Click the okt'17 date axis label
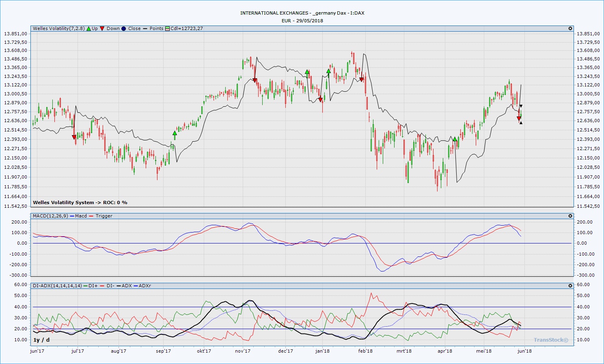Screen dimensions: 604x364 pyautogui.click(x=204, y=351)
